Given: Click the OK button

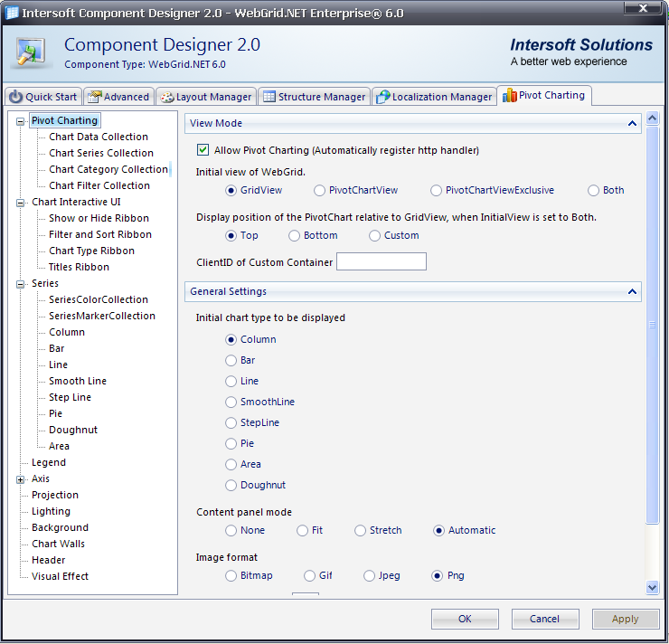Looking at the screenshot, I should (x=465, y=619).
